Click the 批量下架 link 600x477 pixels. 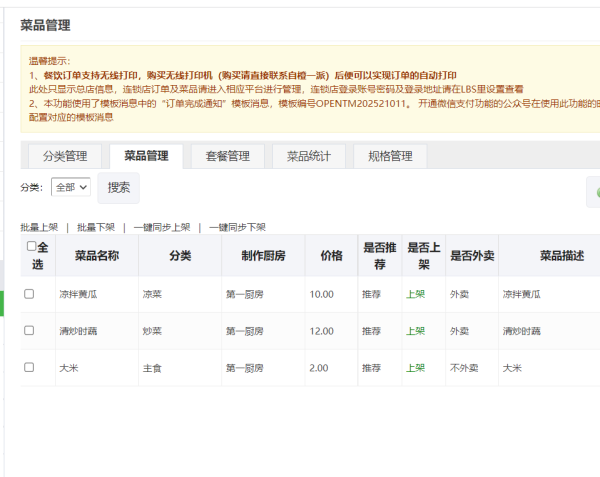[x=96, y=227]
